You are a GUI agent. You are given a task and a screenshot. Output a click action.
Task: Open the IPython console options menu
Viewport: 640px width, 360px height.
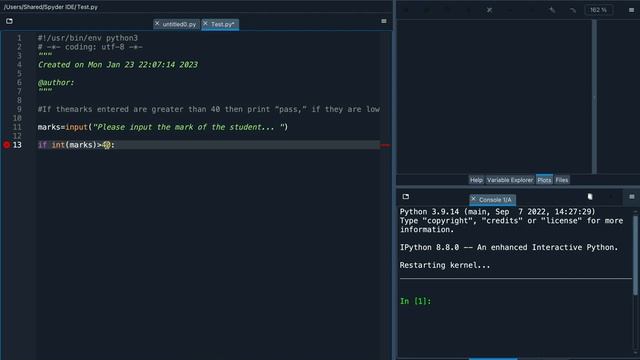click(x=632, y=197)
